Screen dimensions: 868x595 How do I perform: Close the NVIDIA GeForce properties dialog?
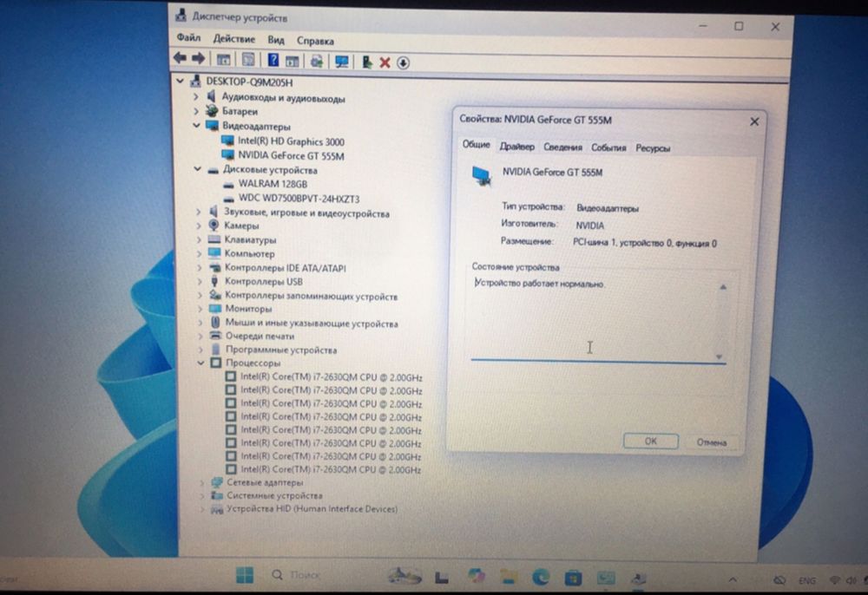click(754, 121)
